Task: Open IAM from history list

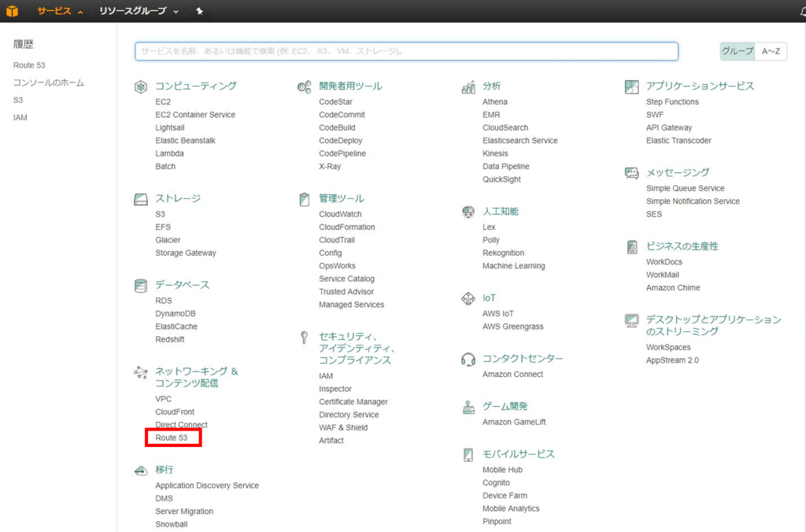Action: (20, 118)
